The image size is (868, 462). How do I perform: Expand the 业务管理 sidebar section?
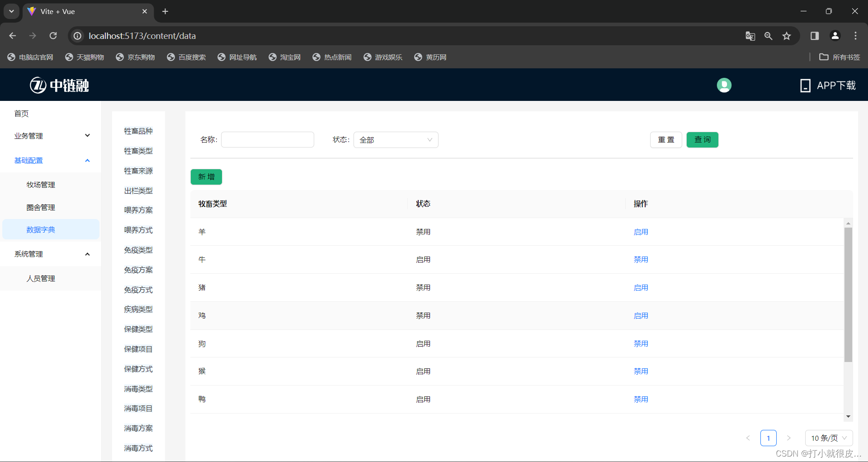[x=50, y=135]
